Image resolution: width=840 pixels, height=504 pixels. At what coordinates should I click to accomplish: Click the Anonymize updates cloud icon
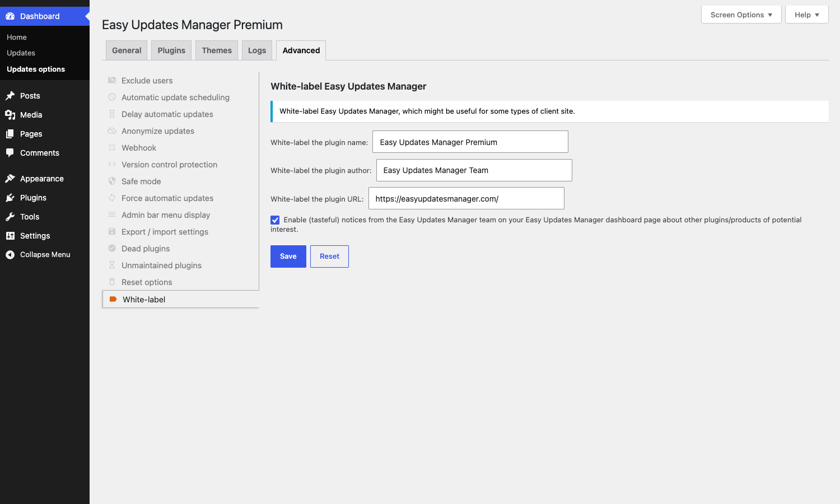(112, 130)
